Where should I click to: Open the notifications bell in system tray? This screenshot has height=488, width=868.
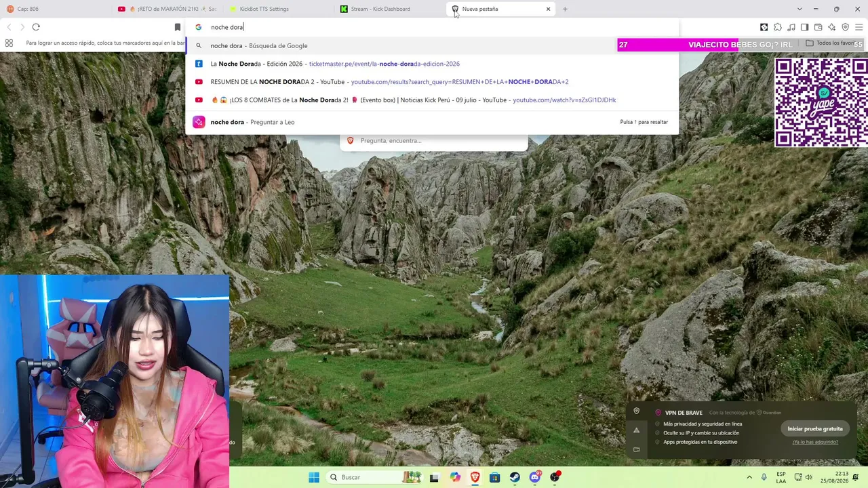[857, 477]
